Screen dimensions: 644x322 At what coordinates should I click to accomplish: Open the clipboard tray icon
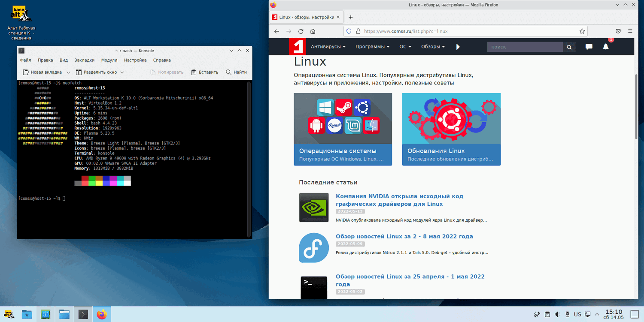[x=547, y=314]
